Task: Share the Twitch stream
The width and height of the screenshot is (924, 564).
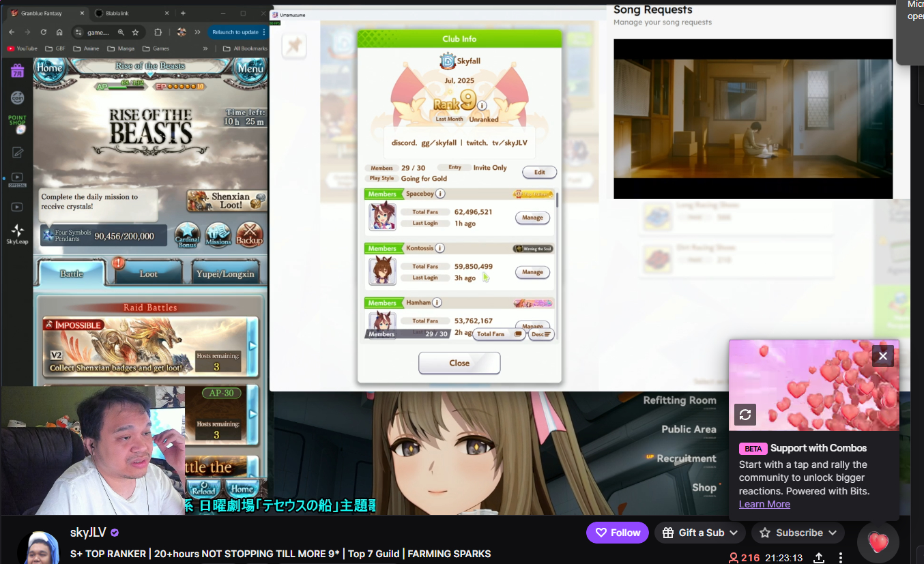Action: [x=819, y=557]
